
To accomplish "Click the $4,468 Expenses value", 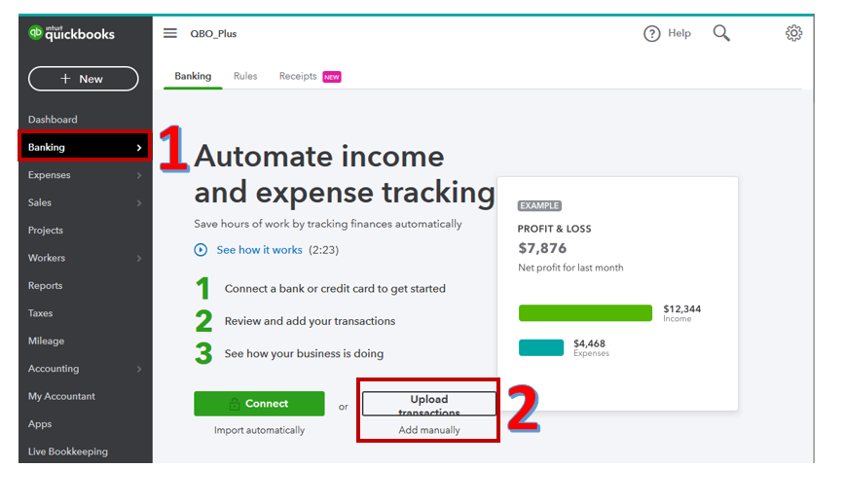I will 589,343.
